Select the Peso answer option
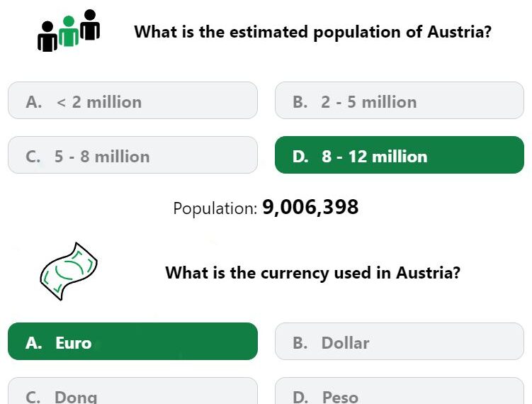The width and height of the screenshot is (532, 404). [x=400, y=391]
